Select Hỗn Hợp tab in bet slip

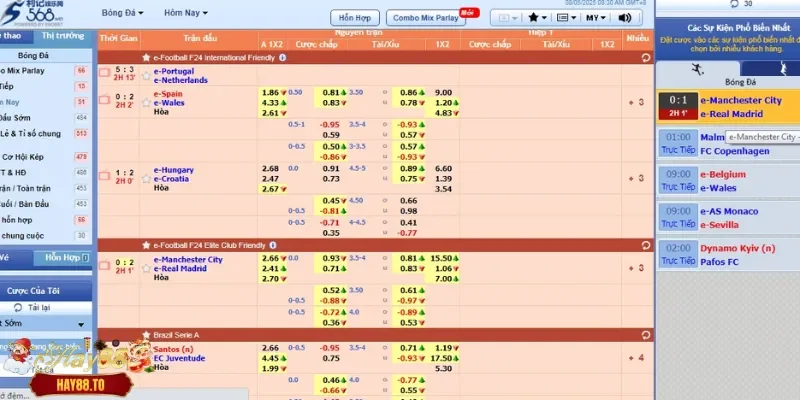[x=62, y=258]
